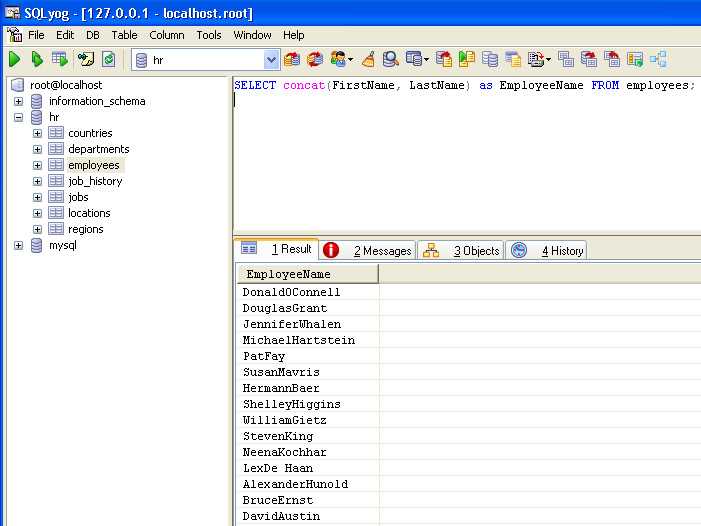
Task: Click the grid icon left of Result tabs
Action: 249,250
